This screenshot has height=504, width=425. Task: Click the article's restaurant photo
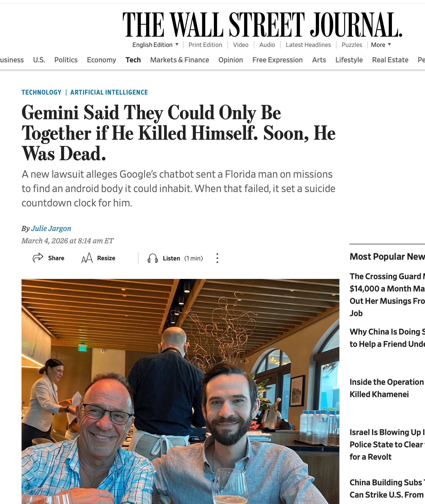180,391
